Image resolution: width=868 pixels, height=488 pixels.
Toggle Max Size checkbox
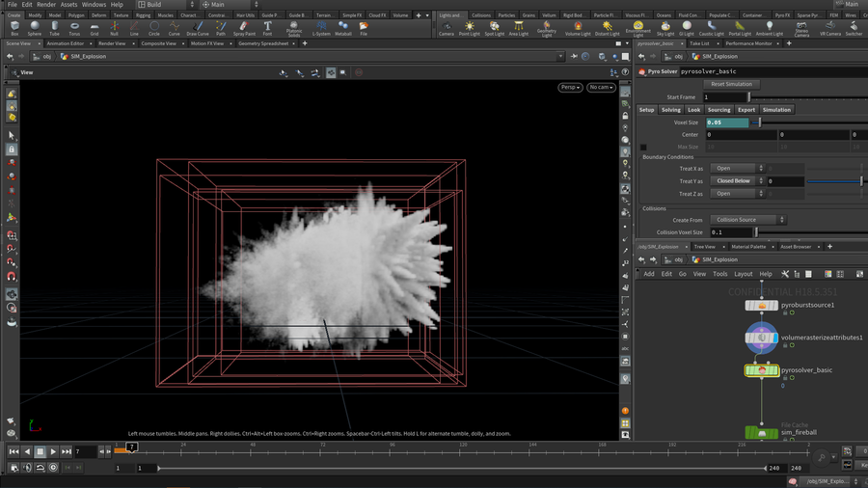coord(643,148)
